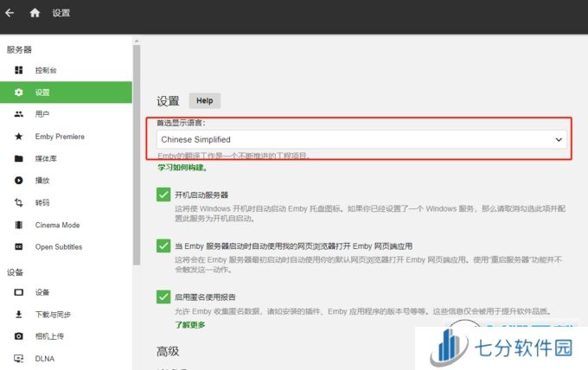Screen dimensions: 588x370
Task: Click the 首选显示语言 label
Action: point(181,123)
